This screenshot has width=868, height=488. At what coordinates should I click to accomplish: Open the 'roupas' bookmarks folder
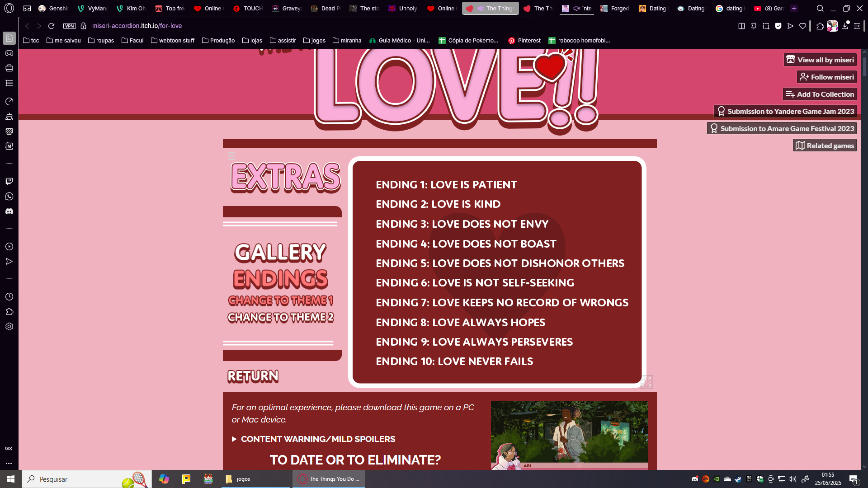(101, 40)
